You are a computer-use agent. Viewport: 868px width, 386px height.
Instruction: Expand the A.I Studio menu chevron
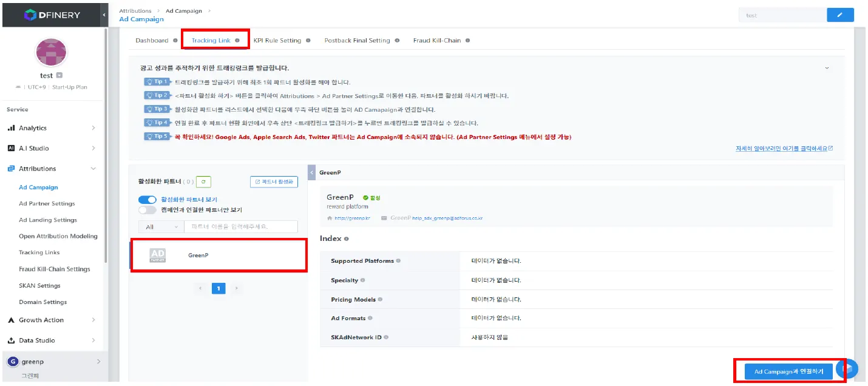point(93,148)
